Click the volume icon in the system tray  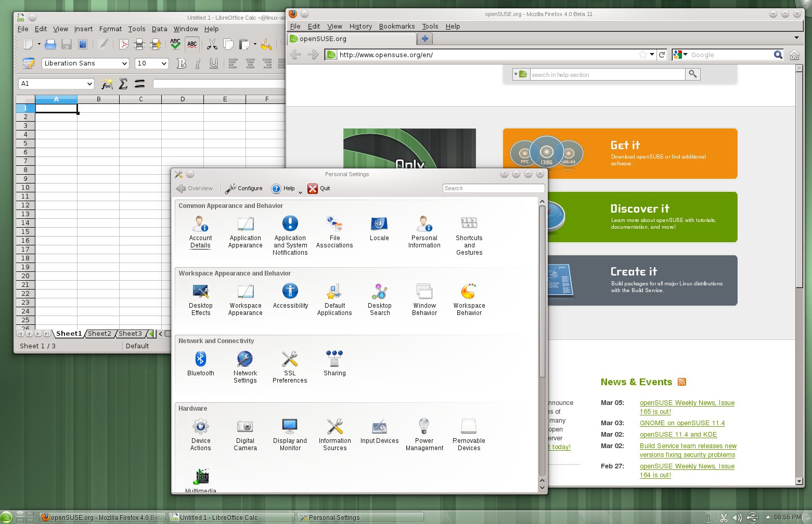coord(737,517)
